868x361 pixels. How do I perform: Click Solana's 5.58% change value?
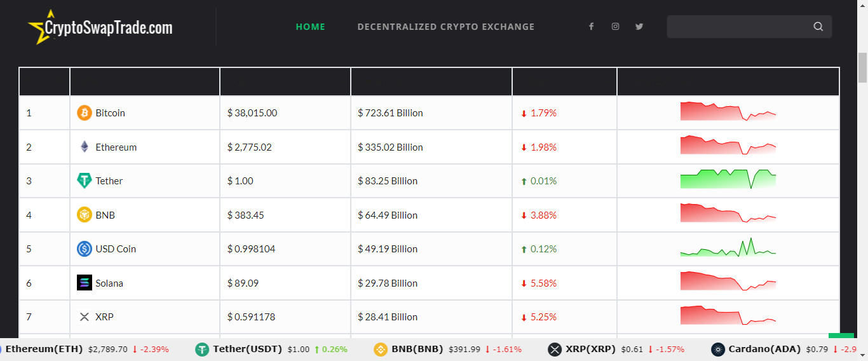(543, 283)
